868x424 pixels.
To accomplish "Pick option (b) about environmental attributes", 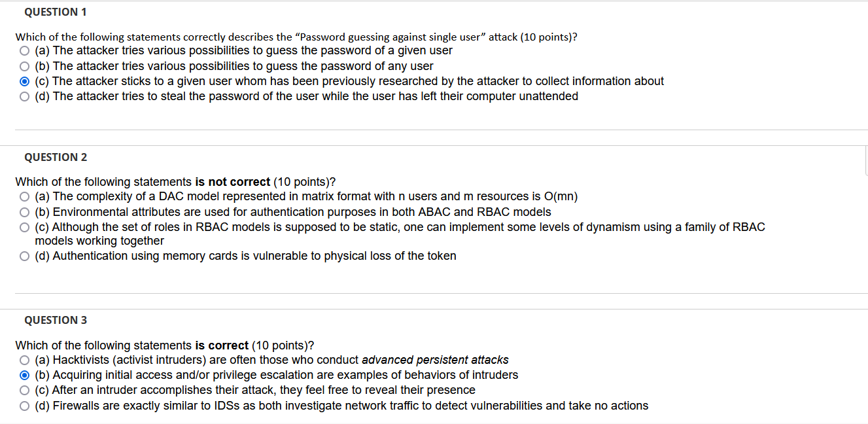I will click(24, 211).
